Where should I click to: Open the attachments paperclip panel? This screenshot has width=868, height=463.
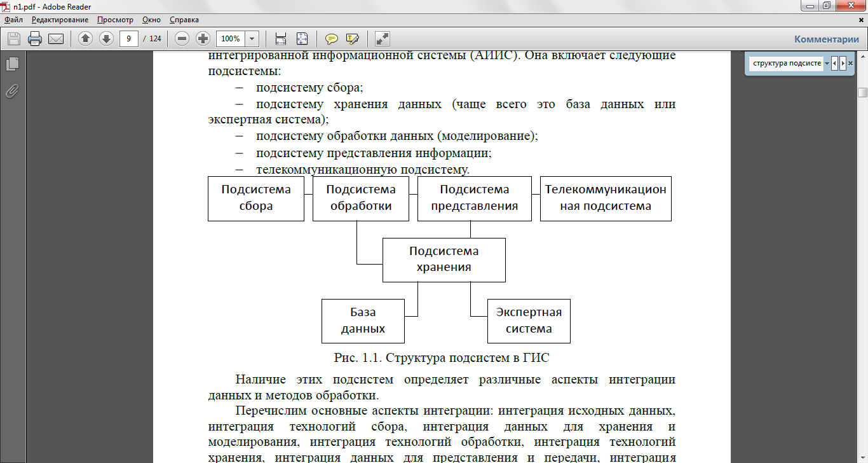coord(12,91)
